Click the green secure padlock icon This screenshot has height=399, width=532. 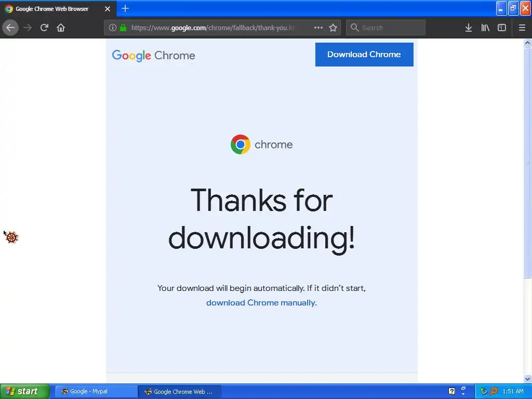pos(123,28)
